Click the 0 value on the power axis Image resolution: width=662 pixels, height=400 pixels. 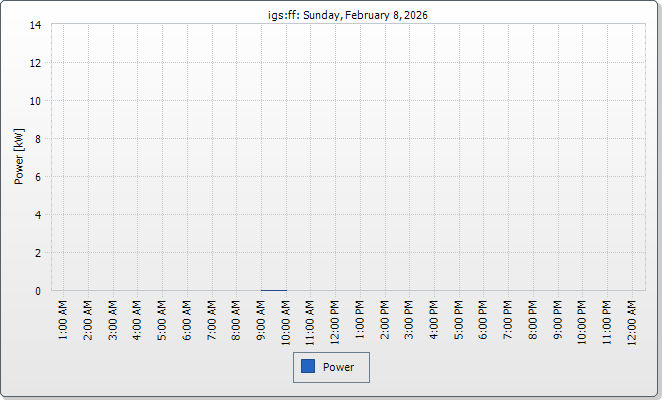pos(38,291)
